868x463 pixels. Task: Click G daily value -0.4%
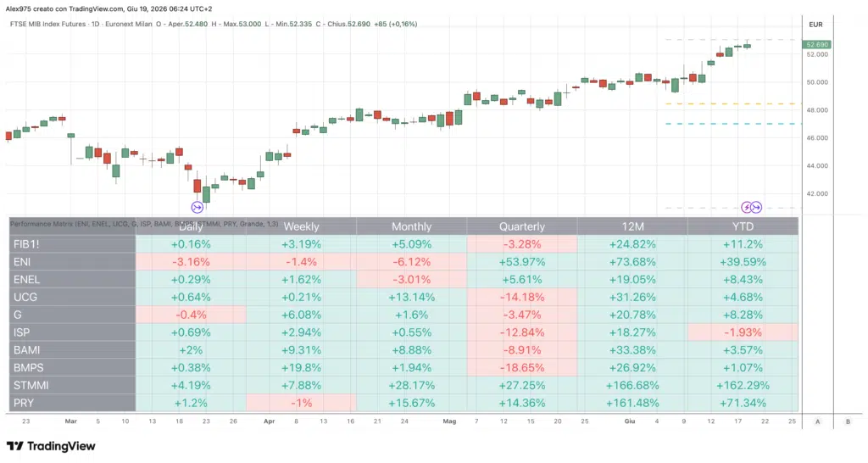click(191, 315)
